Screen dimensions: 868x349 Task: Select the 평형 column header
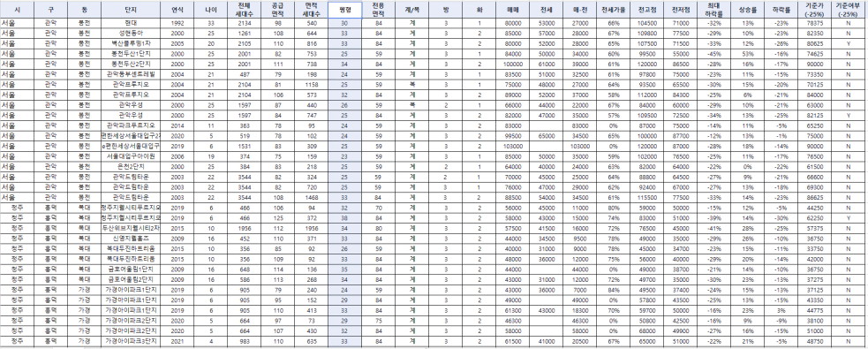point(345,10)
